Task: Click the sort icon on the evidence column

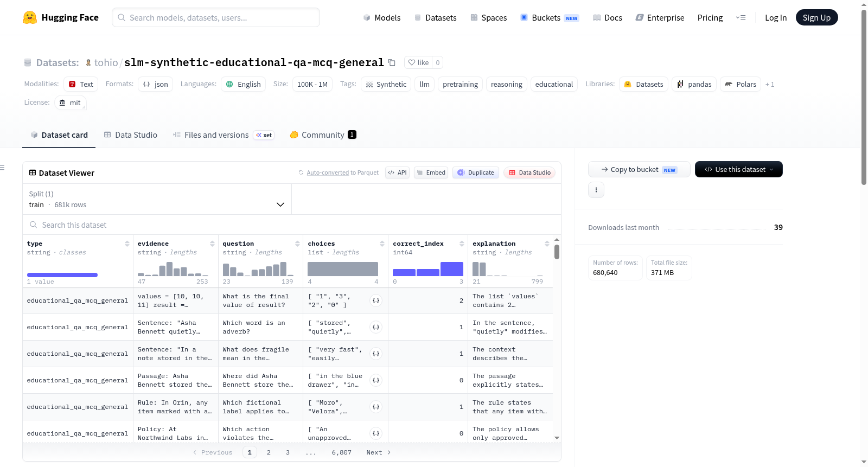Action: point(212,244)
